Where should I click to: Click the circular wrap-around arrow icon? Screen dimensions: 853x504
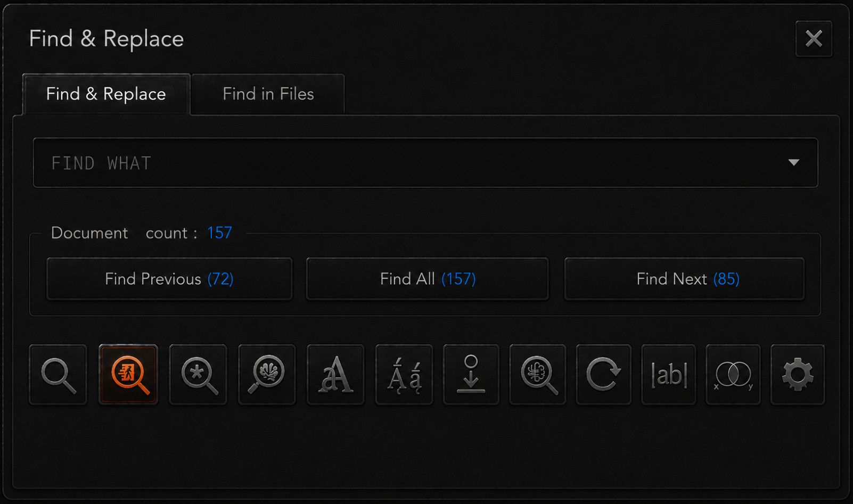coord(604,375)
